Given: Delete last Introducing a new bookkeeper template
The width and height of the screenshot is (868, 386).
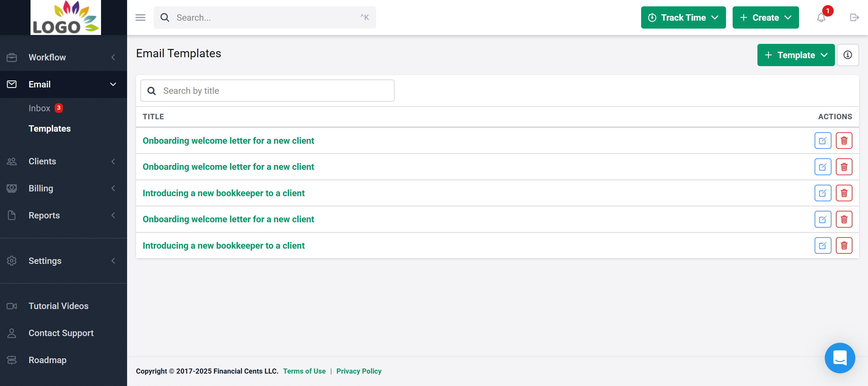Looking at the screenshot, I should point(844,246).
